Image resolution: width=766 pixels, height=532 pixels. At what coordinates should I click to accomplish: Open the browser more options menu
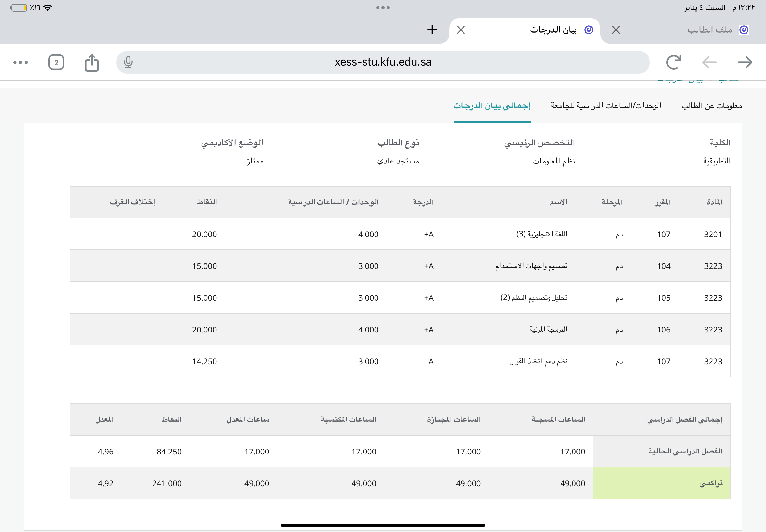(20, 62)
